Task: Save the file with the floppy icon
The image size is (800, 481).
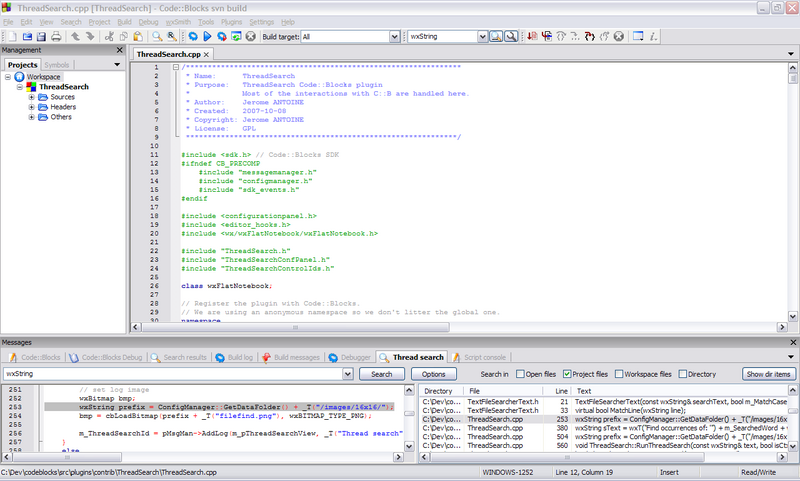Action: click(x=41, y=36)
